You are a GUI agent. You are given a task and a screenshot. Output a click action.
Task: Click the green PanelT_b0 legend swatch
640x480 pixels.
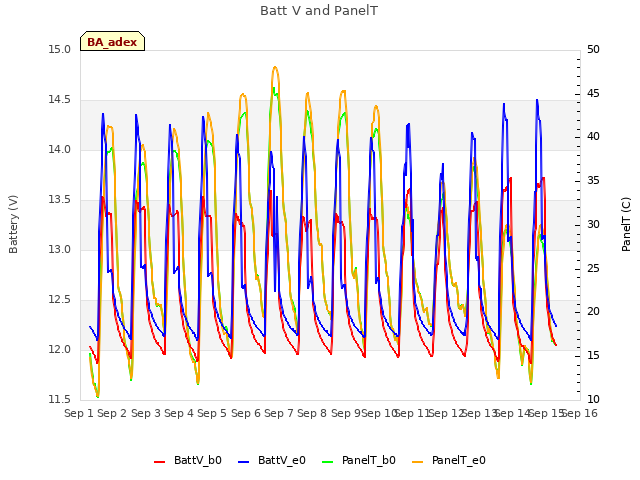coord(327,462)
